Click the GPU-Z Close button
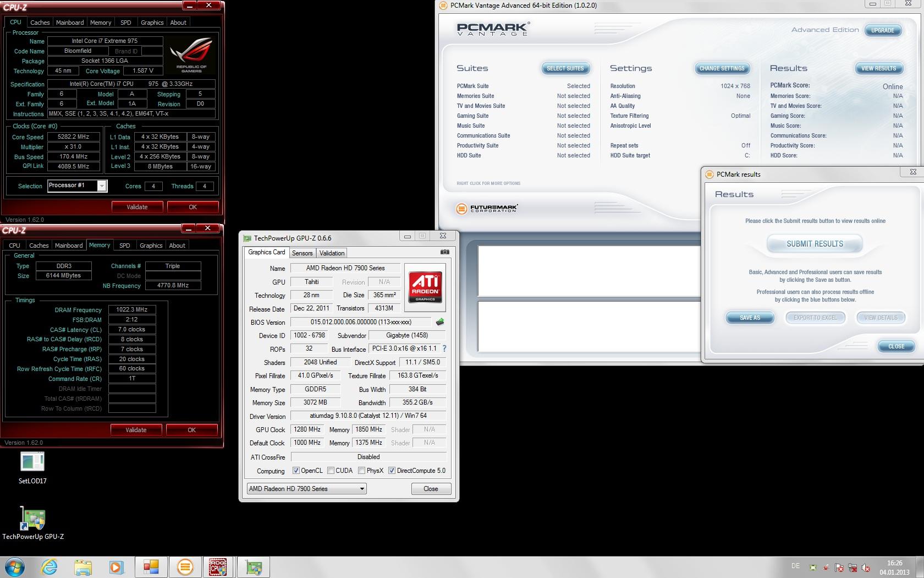The image size is (924, 578). point(431,489)
